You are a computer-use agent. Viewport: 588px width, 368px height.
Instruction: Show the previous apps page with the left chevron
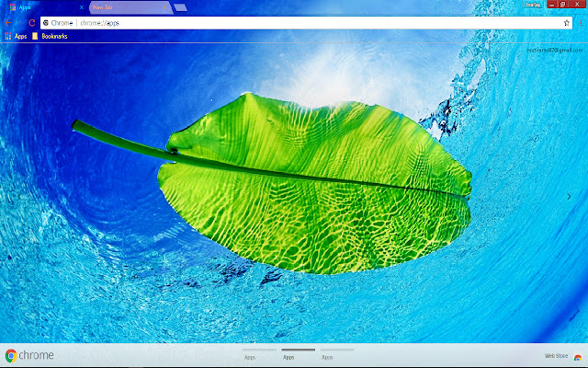(x=19, y=196)
